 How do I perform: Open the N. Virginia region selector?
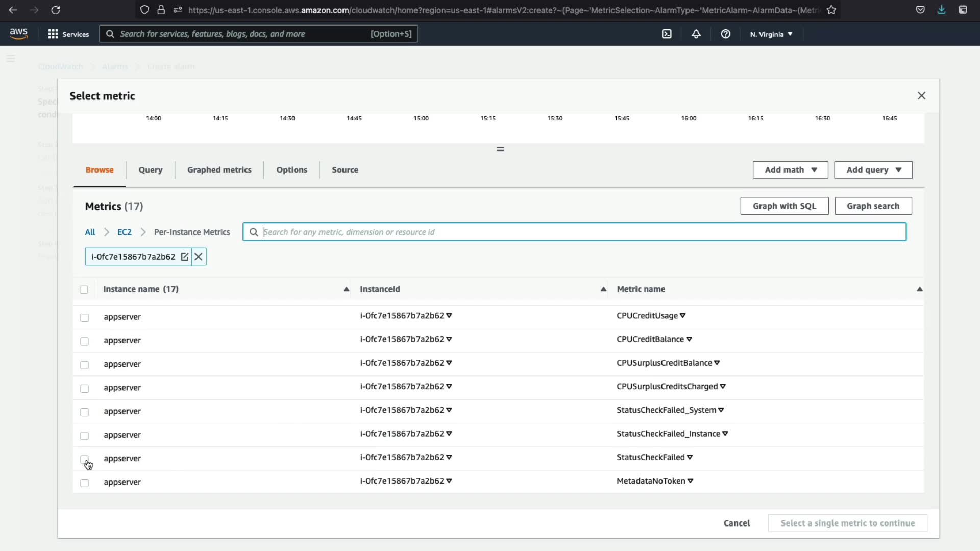pos(771,34)
